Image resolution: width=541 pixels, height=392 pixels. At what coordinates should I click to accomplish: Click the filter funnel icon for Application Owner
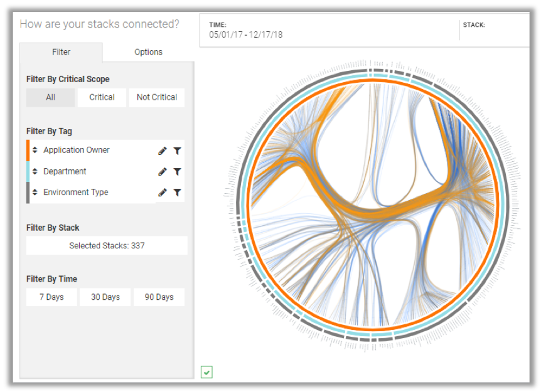pyautogui.click(x=177, y=151)
